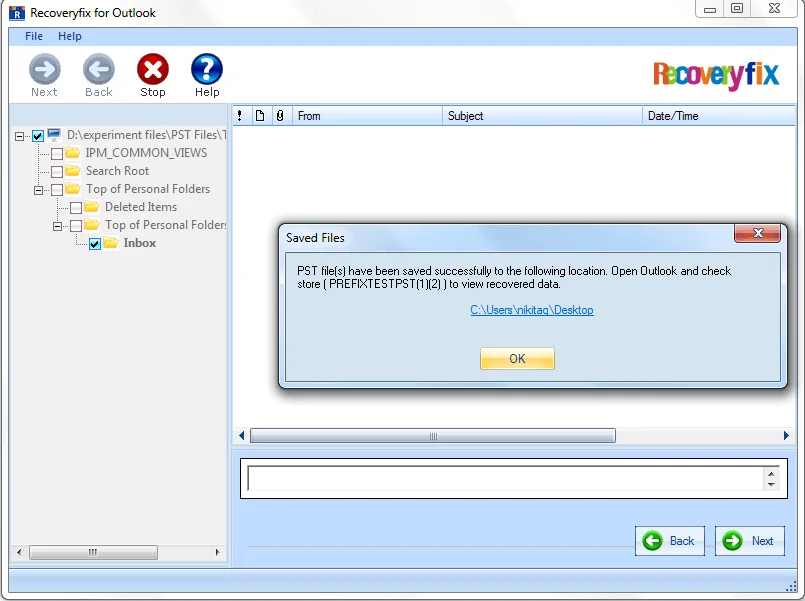Check the nested Top of Personal Folders checkbox

(76, 226)
